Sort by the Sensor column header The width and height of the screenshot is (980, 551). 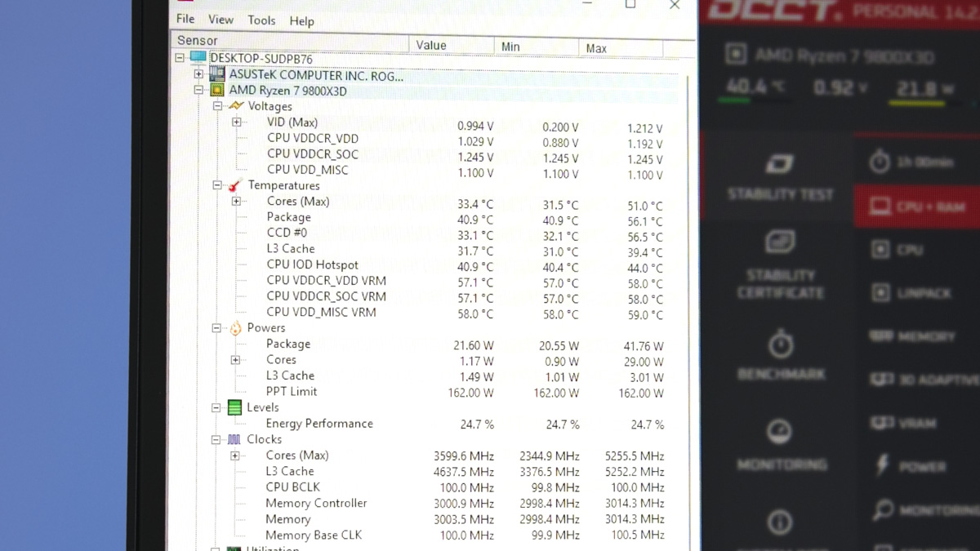pos(289,41)
